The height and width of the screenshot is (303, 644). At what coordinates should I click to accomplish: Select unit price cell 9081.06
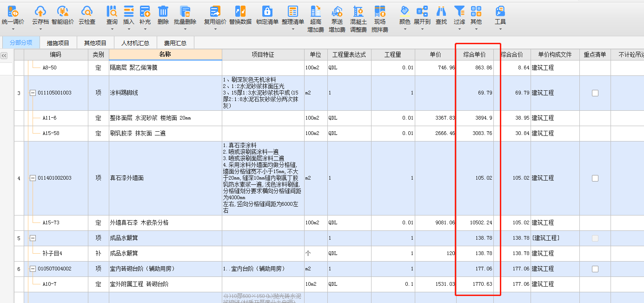tap(435, 223)
